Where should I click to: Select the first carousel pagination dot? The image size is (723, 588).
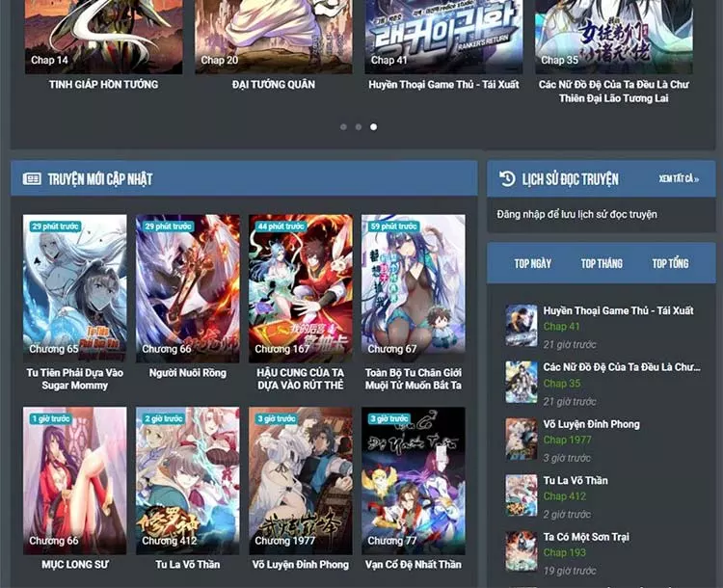pos(343,126)
